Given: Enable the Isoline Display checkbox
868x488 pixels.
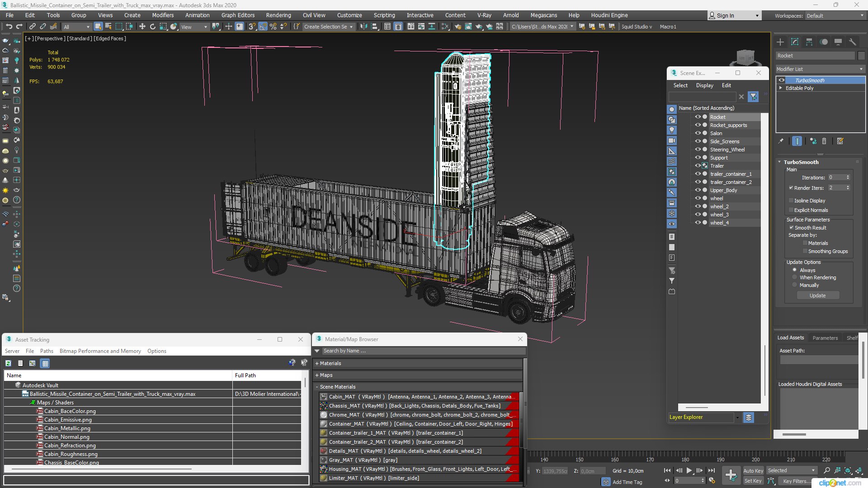Looking at the screenshot, I should coord(791,201).
